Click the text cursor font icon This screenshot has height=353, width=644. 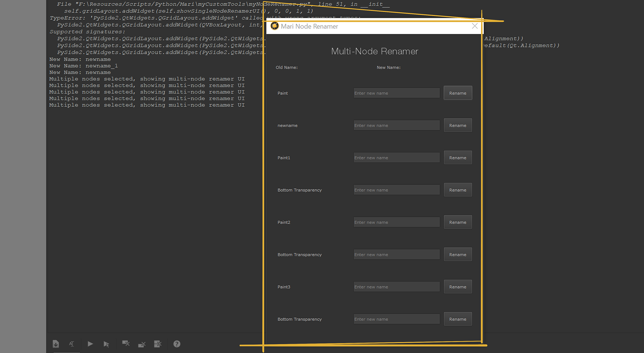(x=71, y=344)
